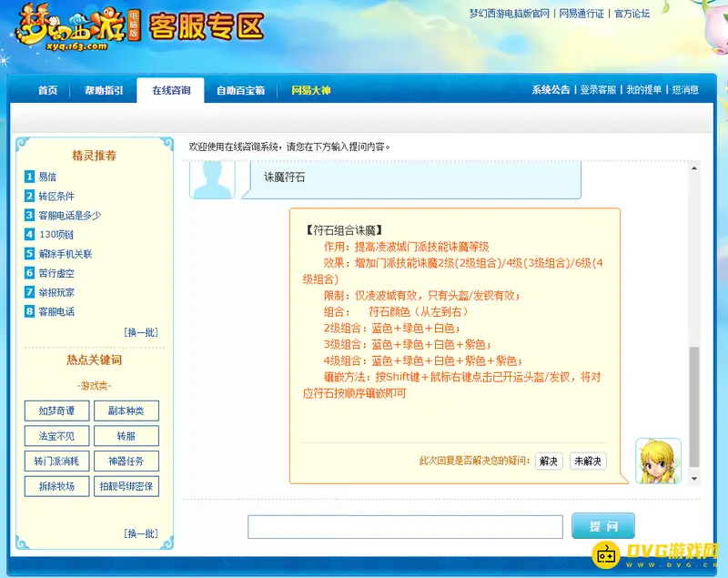
Task: Click keyword button 如梦奇谭
Action: click(56, 411)
